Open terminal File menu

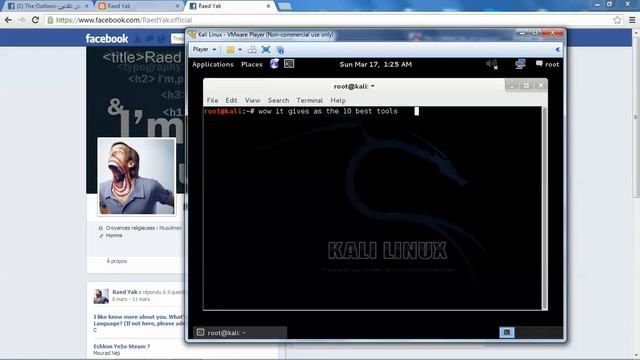pyautogui.click(x=212, y=100)
